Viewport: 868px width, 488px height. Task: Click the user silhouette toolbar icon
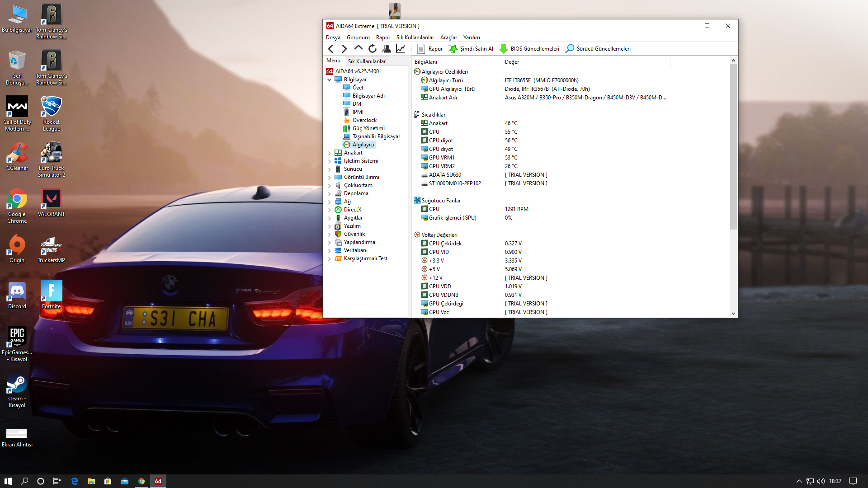[387, 49]
